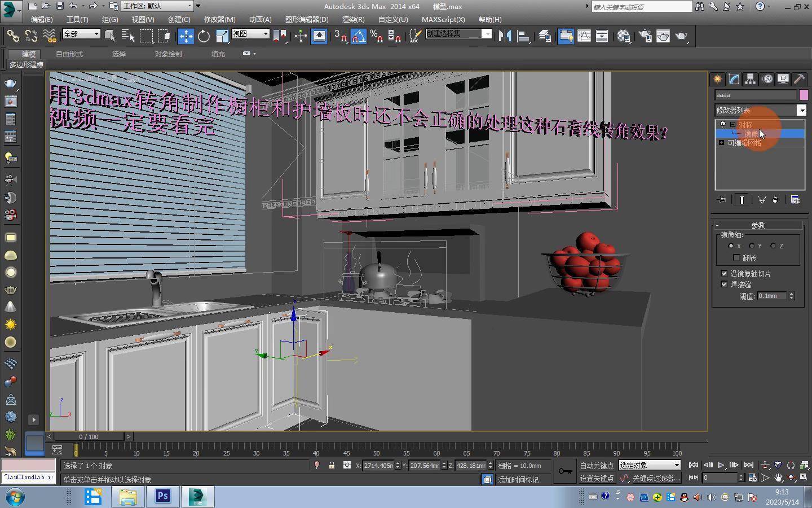Uncheck 焊接缝 (Weld Seam) checkbox
Screen dimensions: 812x508
pyautogui.click(x=725, y=284)
